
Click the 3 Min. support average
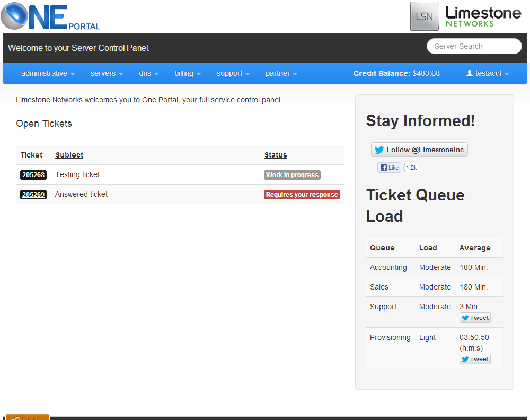pos(469,307)
